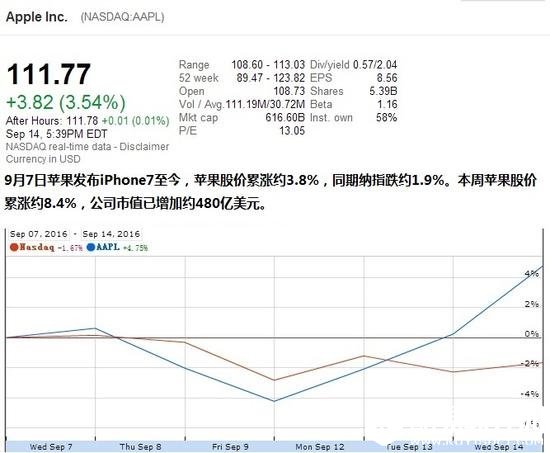The height and width of the screenshot is (453, 550).
Task: Click the Nasdaq legend label
Action: (37, 247)
